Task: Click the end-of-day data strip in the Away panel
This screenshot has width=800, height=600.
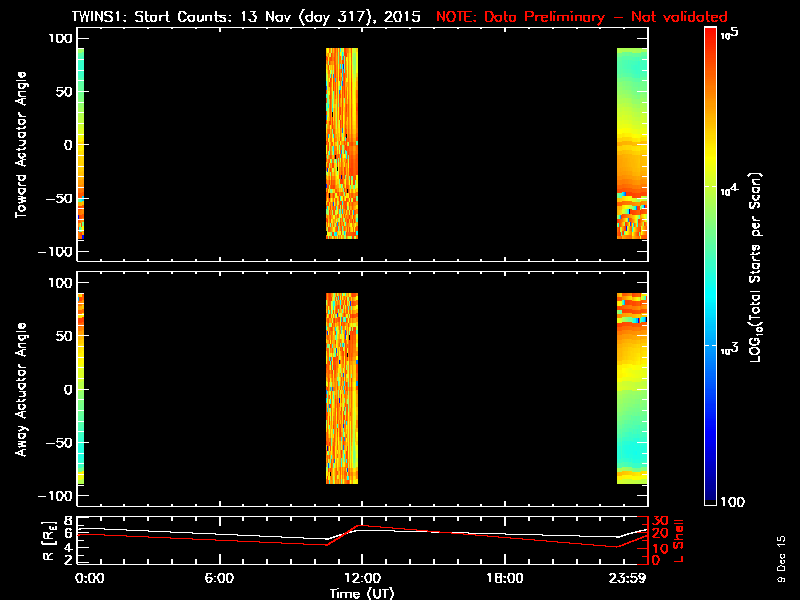Action: pos(631,388)
